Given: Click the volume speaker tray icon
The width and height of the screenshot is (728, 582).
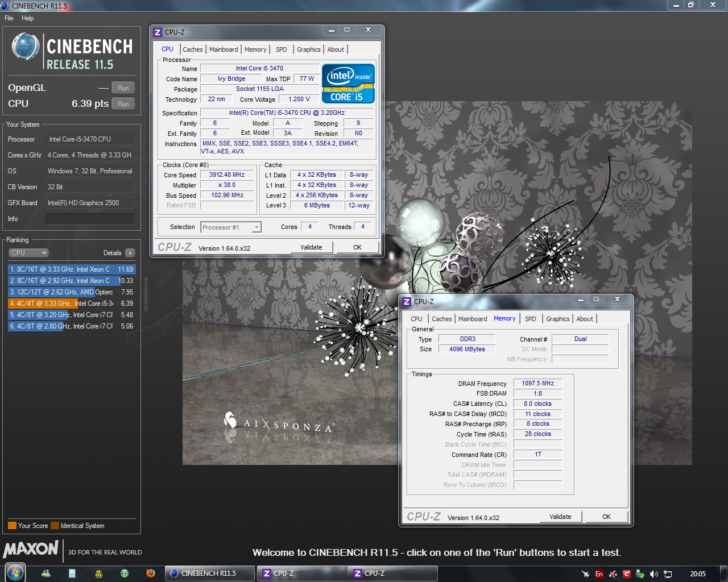Looking at the screenshot, I should tap(654, 574).
